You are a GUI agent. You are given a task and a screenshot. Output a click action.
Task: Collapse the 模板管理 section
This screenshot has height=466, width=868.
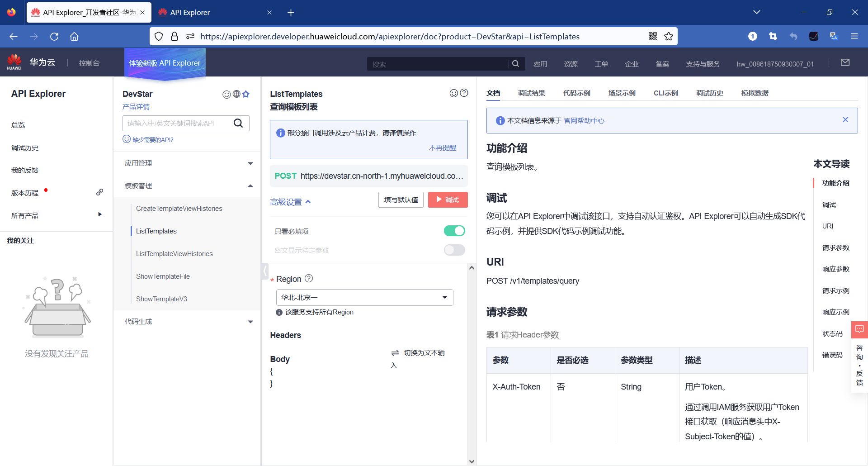pos(187,186)
